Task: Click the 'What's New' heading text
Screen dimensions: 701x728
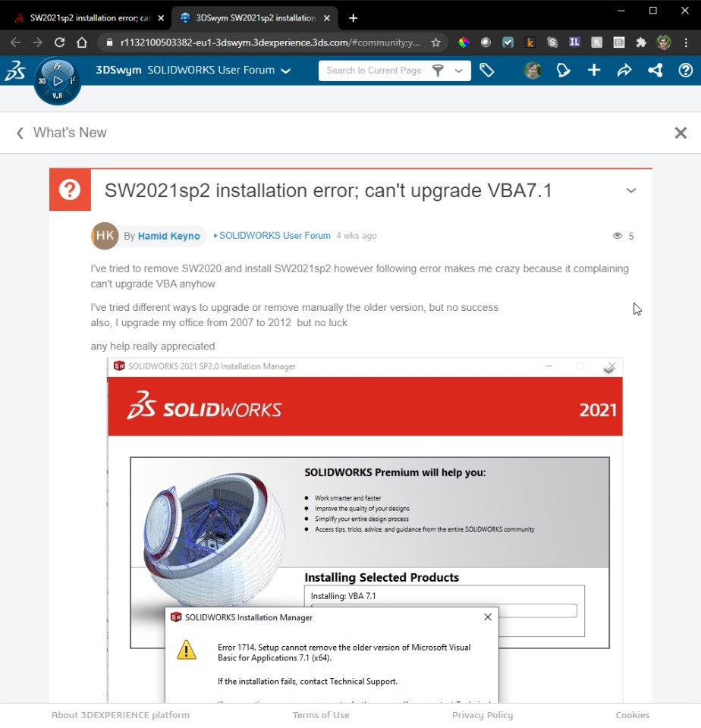Action: pos(70,133)
